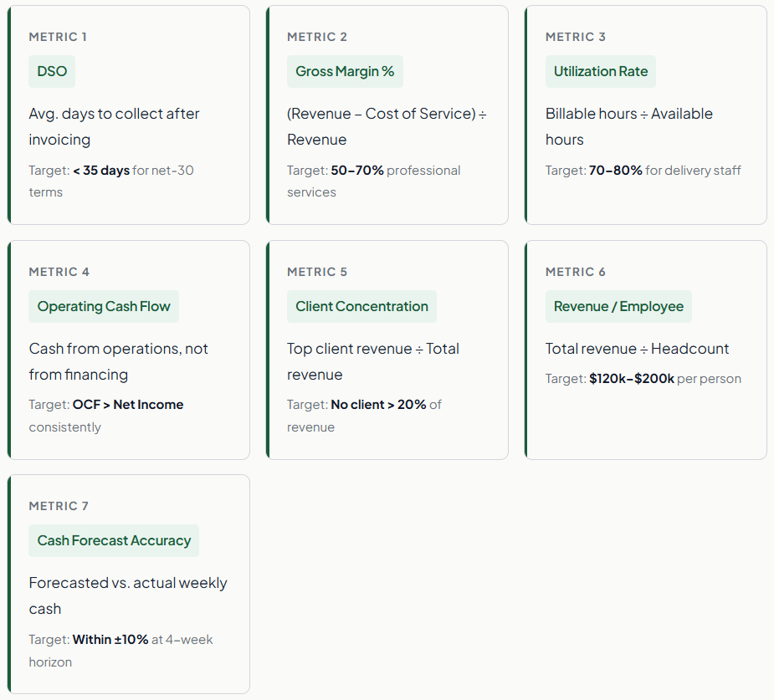Click the METRIC 1 heading
Viewport: 774px width, 700px height.
(58, 37)
